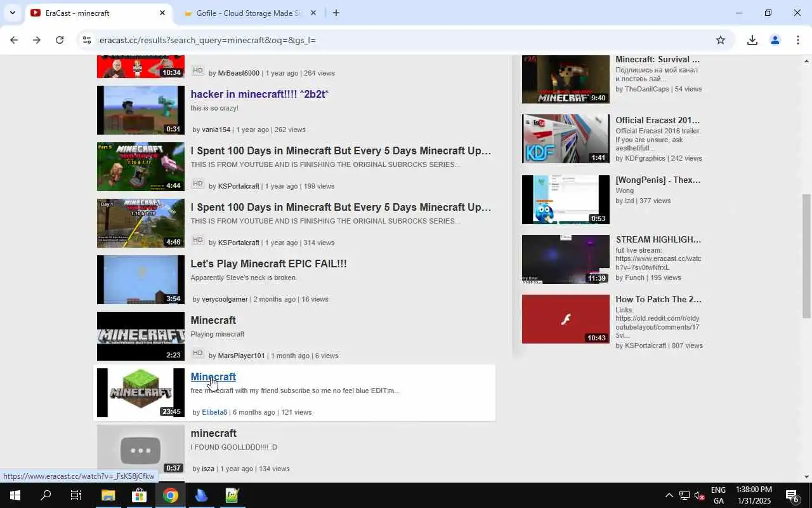Image resolution: width=812 pixels, height=508 pixels.
Task: Open the blue feather app in taskbar
Action: [x=201, y=495]
